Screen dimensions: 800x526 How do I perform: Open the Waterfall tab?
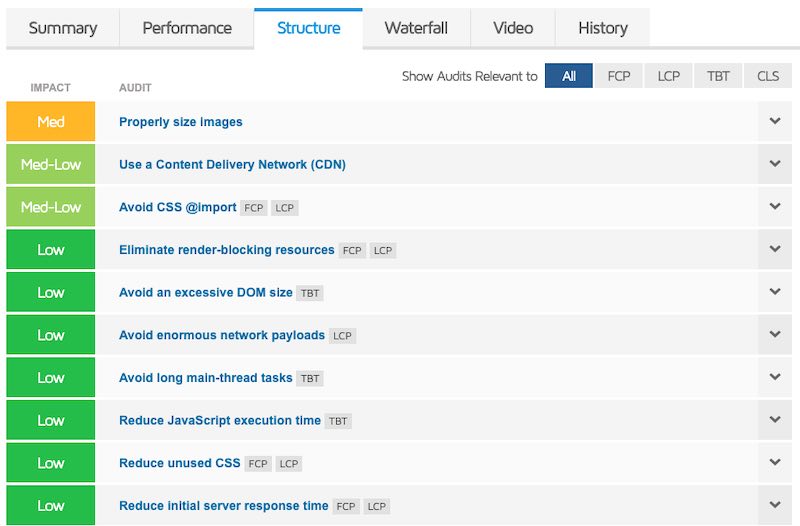(415, 28)
